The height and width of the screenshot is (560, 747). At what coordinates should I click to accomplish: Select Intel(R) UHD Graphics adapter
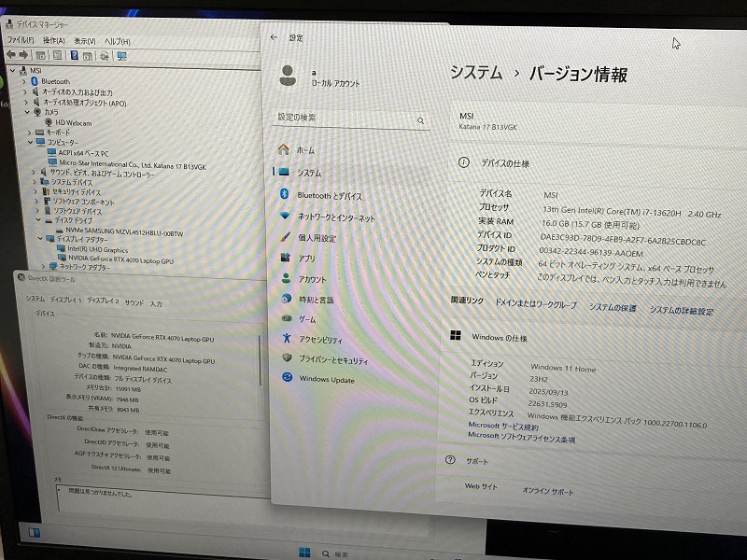tap(98, 249)
